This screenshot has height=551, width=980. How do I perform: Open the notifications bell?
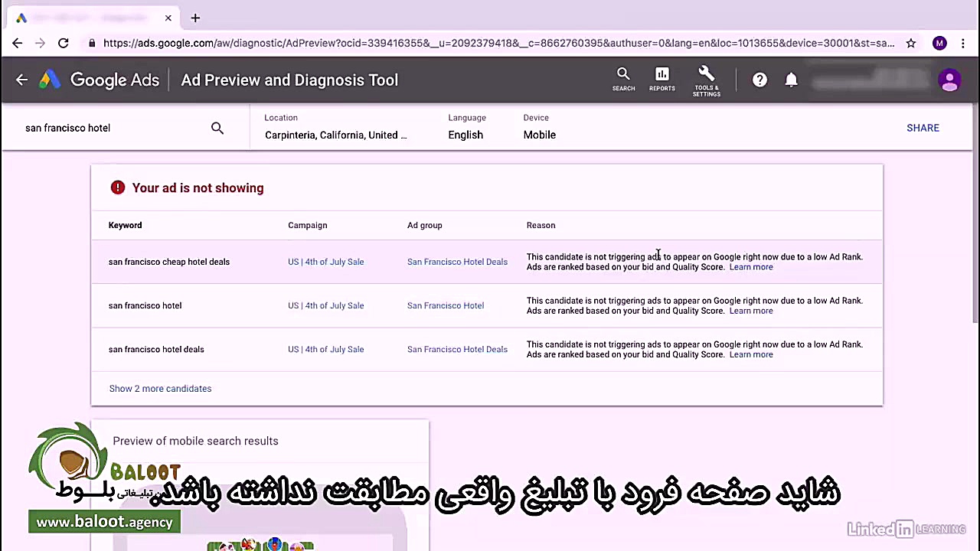coord(792,80)
